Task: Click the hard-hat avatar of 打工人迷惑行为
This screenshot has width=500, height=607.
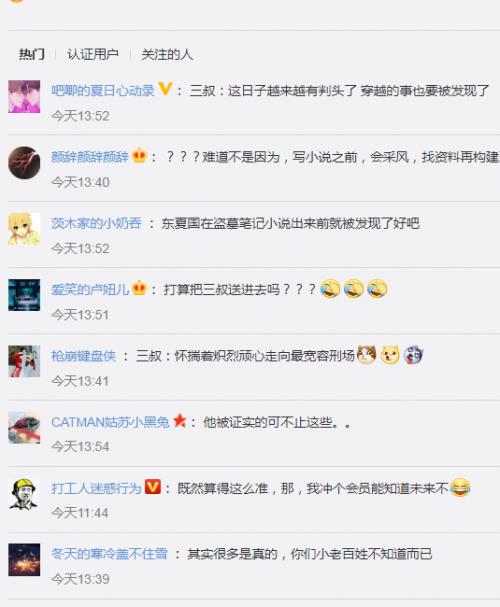Action: coord(24,494)
